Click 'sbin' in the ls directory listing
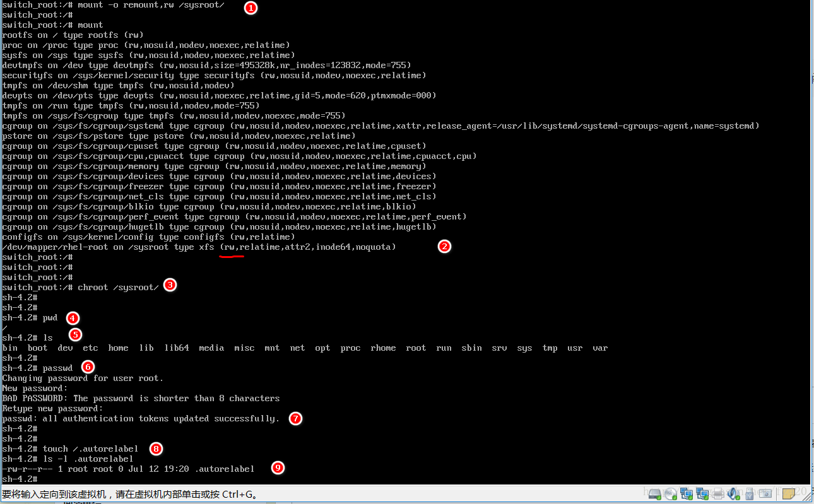Screen dimensions: 814x504 [472, 348]
